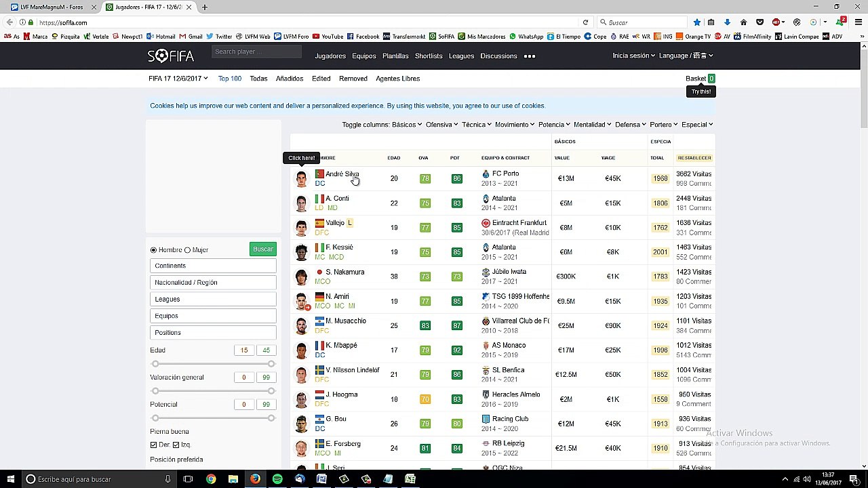
Task: Switch to Top 100 tab
Action: [230, 79]
